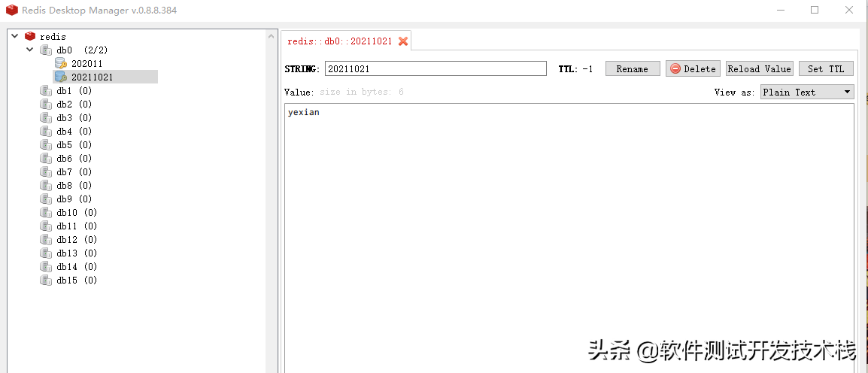Screen dimensions: 868x373
Task: Click the tree panel scroll-up arrow
Action: (272, 36)
